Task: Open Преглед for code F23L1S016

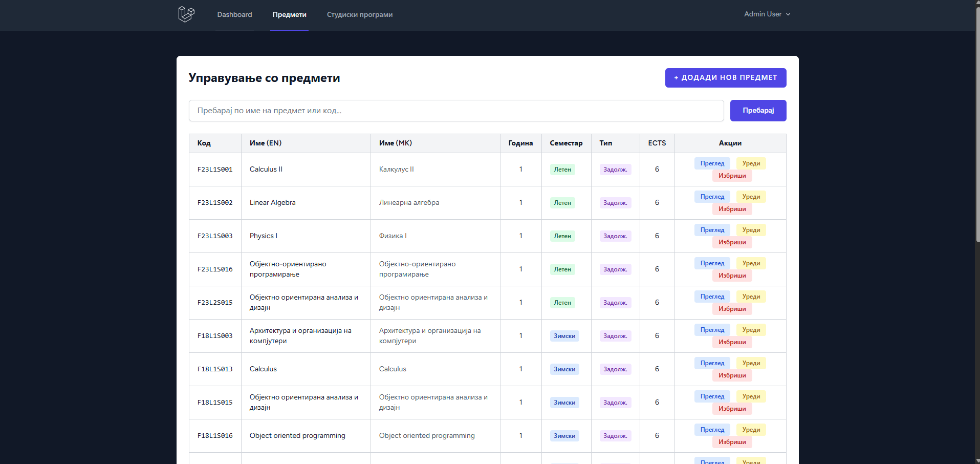Action: pos(712,263)
